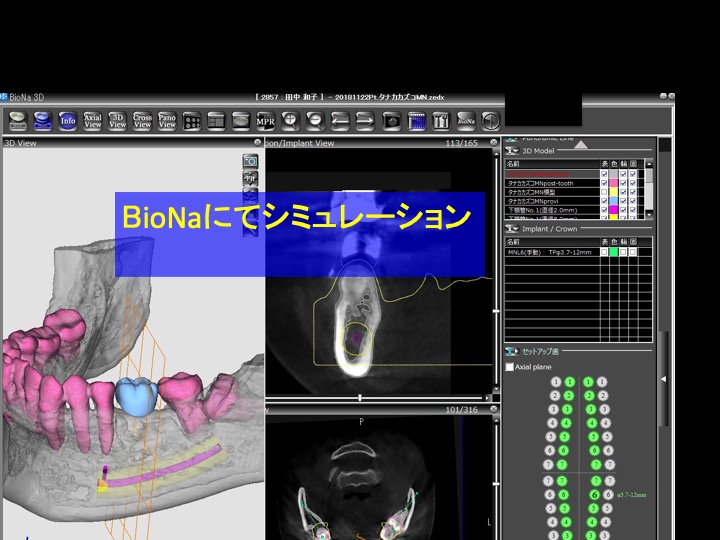Toggle visibility checkbox for MNL6 implant
This screenshot has width=720, height=540.
click(604, 252)
